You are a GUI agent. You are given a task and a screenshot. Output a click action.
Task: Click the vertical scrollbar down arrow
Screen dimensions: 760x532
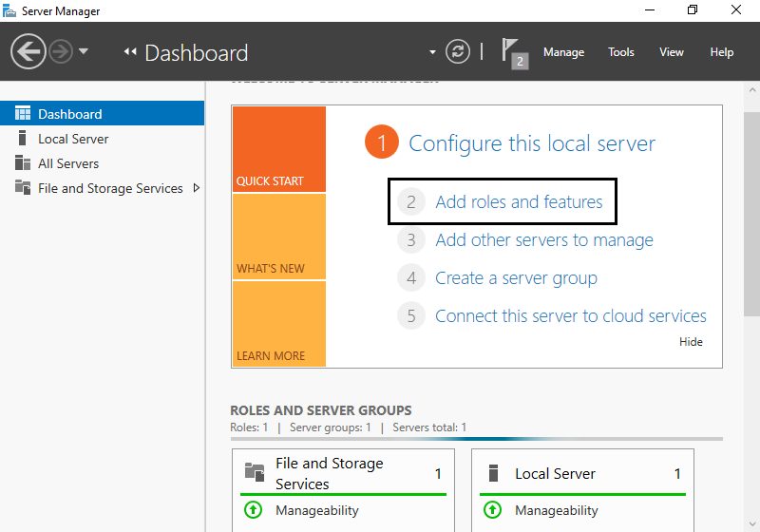[x=752, y=523]
